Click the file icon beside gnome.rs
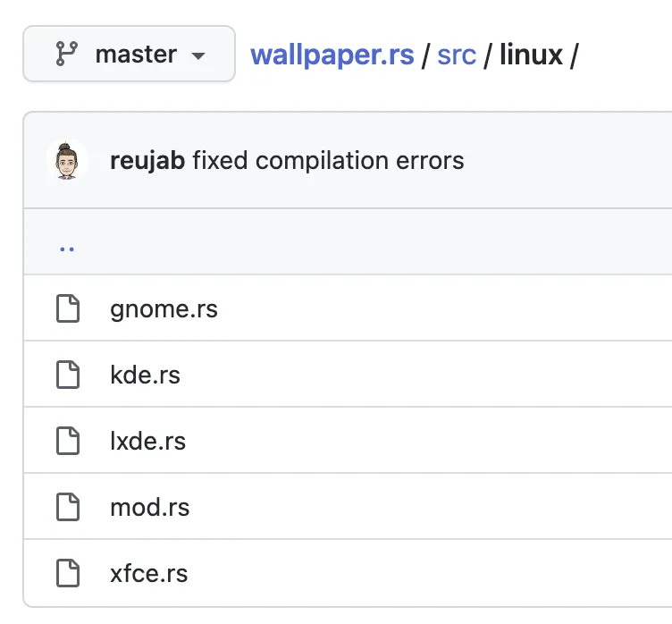The width and height of the screenshot is (672, 624). click(68, 309)
